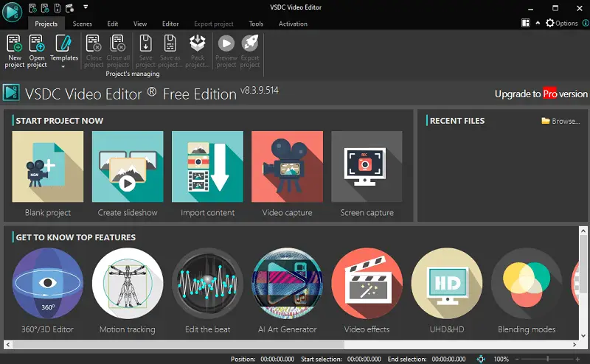The width and height of the screenshot is (590, 364).
Task: Select the Import content tile
Action: pos(207,167)
